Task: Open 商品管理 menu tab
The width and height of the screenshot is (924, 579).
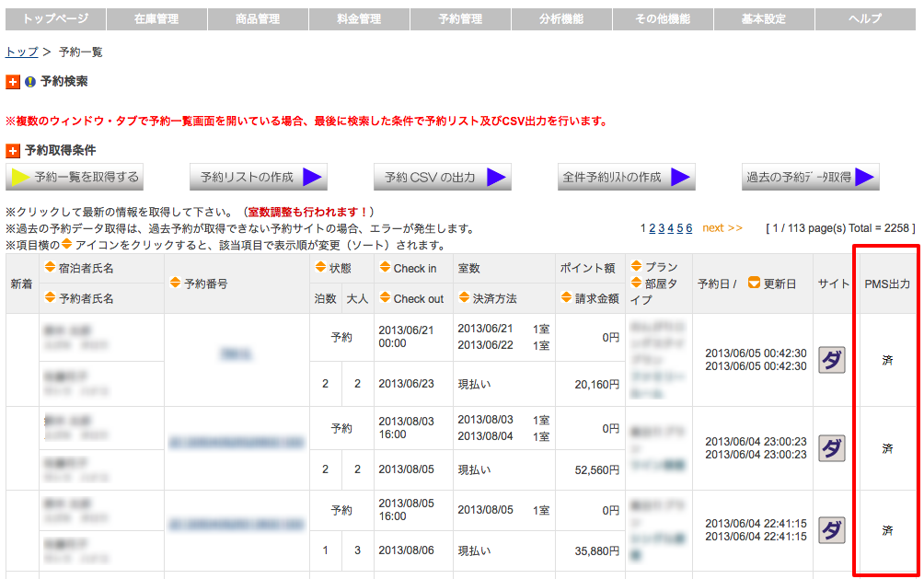Action: pos(258,18)
